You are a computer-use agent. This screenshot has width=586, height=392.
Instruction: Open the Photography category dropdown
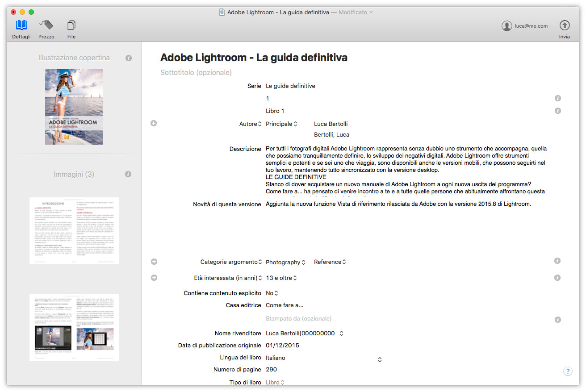(x=285, y=262)
